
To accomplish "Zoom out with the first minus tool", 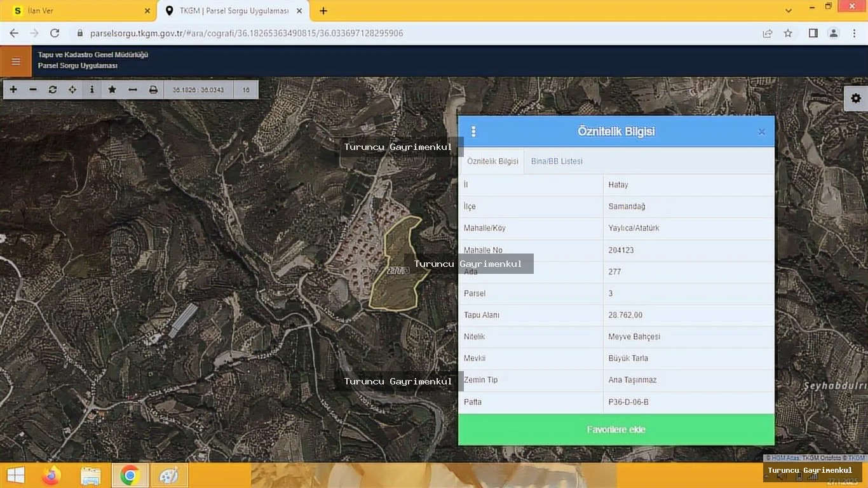I will tap(33, 90).
